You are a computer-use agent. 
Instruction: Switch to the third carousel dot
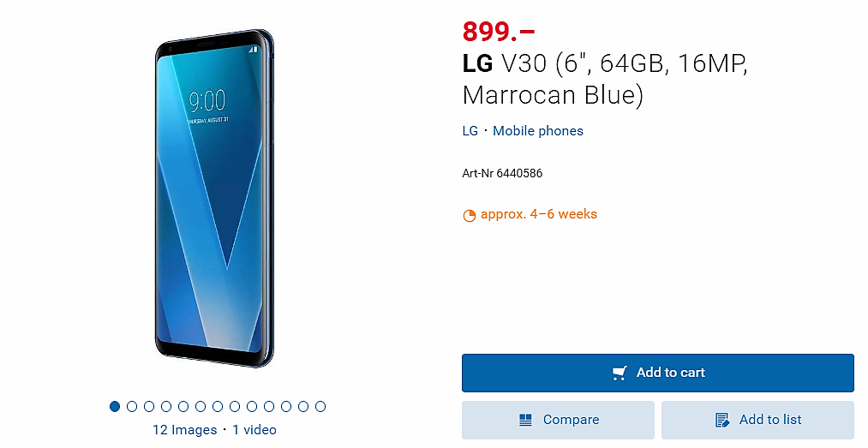[x=149, y=406]
